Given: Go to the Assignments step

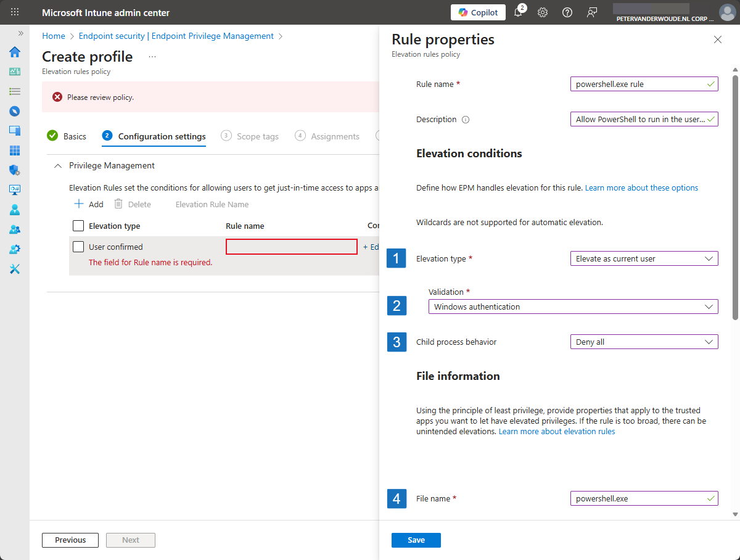Looking at the screenshot, I should click(327, 136).
